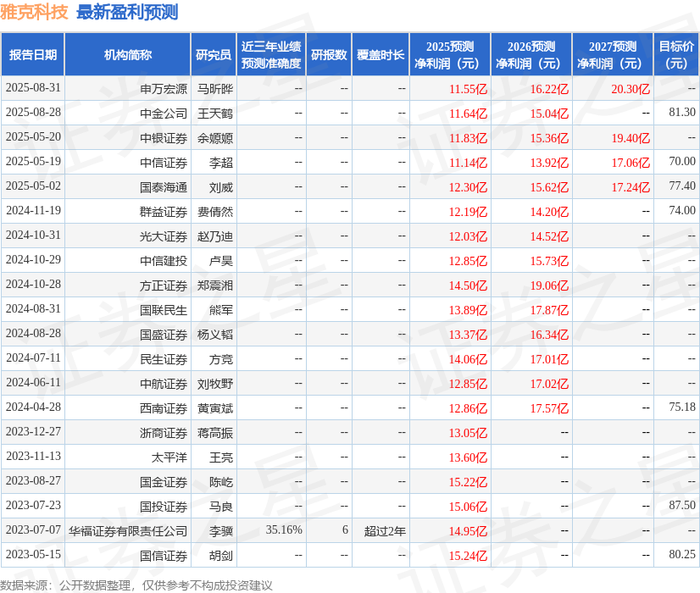Select the 2026预测净利润 column header
The height and width of the screenshot is (593, 700).
pos(531,54)
